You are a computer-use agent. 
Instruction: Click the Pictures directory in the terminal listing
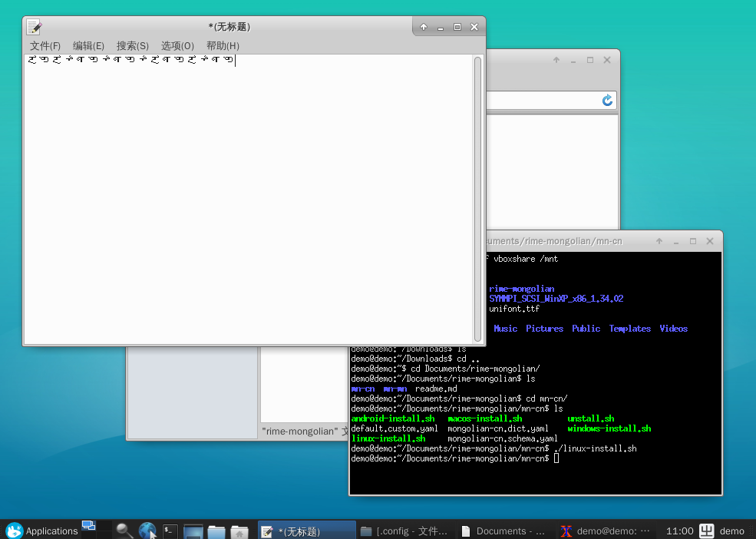coord(544,329)
